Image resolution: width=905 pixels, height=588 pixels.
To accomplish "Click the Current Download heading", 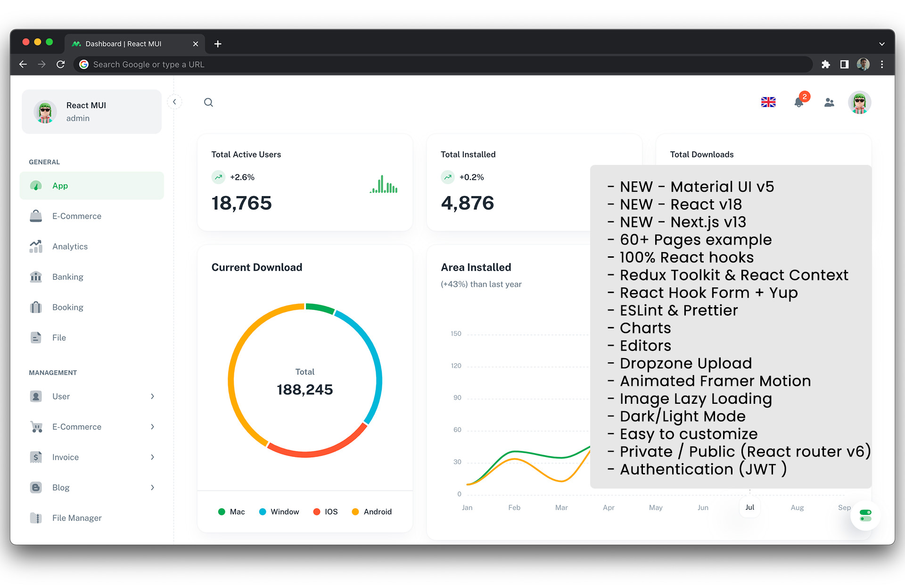I will coord(257,267).
